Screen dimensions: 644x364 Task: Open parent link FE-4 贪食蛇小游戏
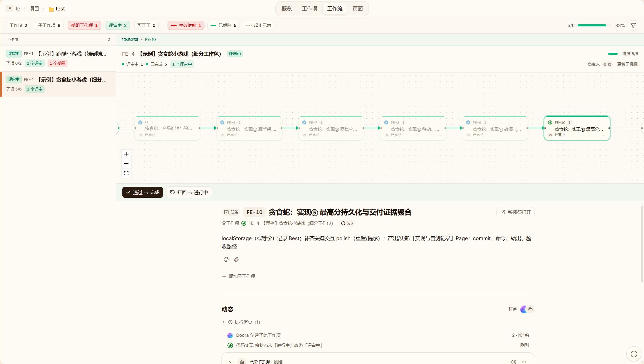point(291,223)
